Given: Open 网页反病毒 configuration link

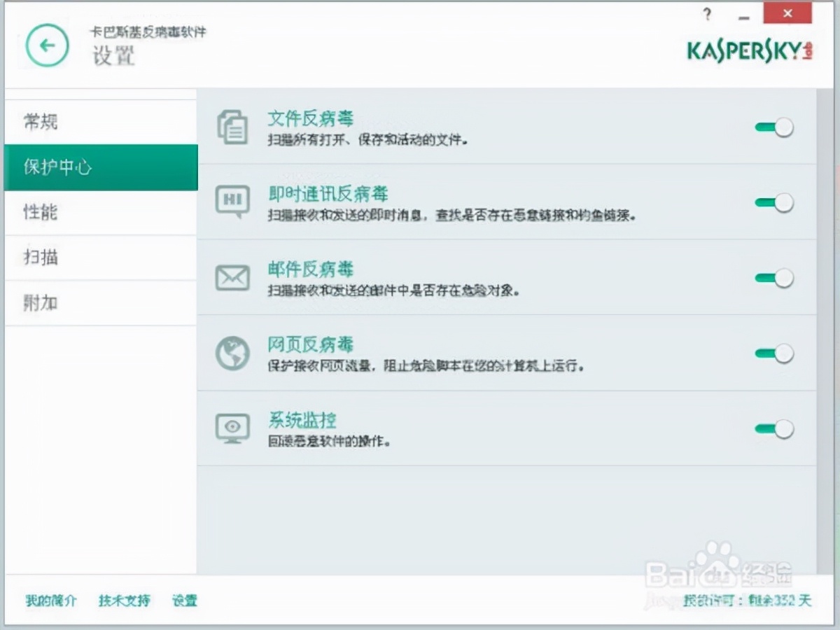Looking at the screenshot, I should tap(311, 344).
